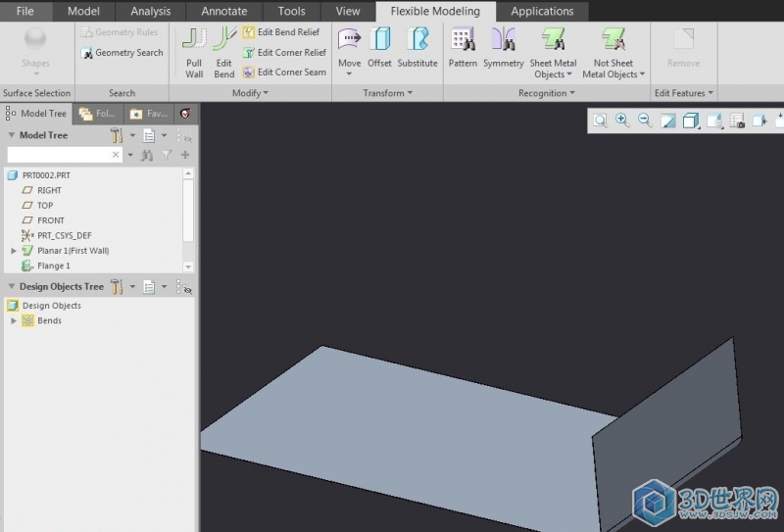Click the Model Tree scrollbar up arrow
784x532 pixels.
point(188,173)
